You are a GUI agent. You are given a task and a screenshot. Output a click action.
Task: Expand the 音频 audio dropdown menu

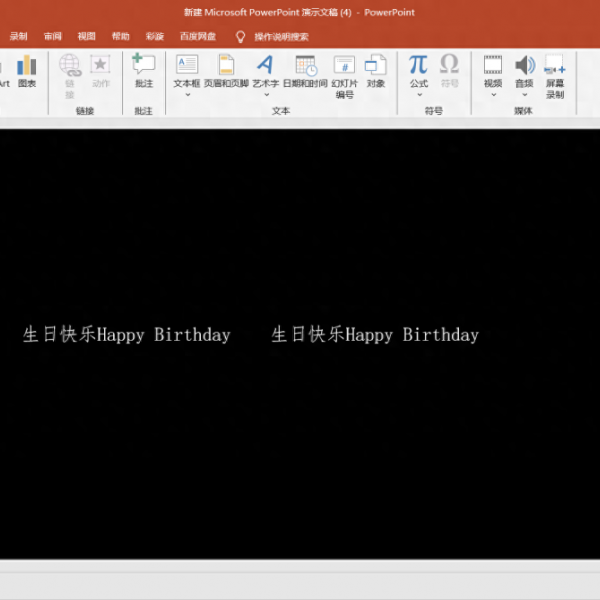click(x=524, y=95)
